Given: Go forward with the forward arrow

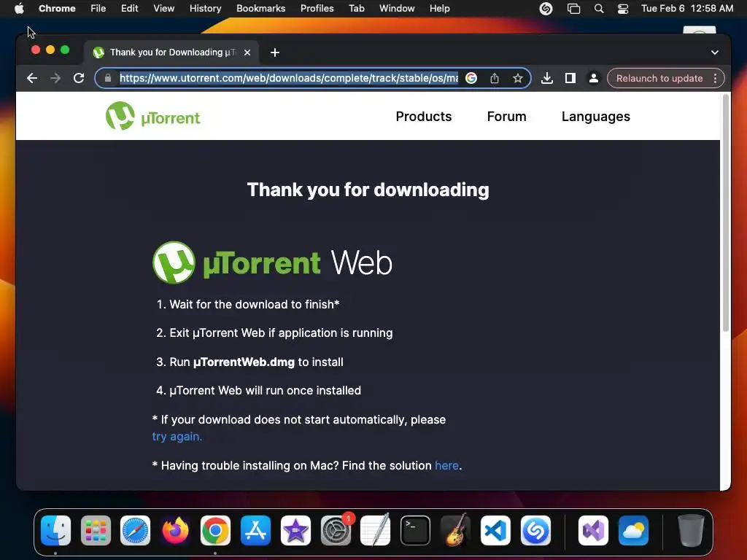Looking at the screenshot, I should tap(55, 78).
